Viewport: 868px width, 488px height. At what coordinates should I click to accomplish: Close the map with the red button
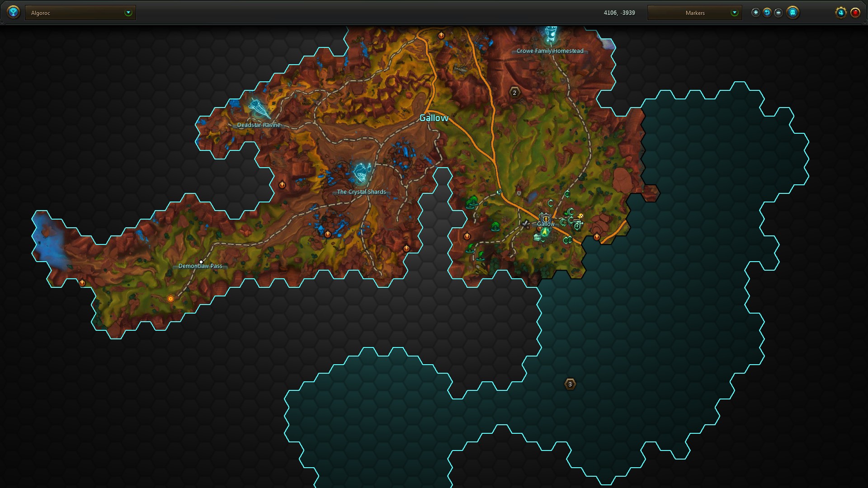point(855,13)
